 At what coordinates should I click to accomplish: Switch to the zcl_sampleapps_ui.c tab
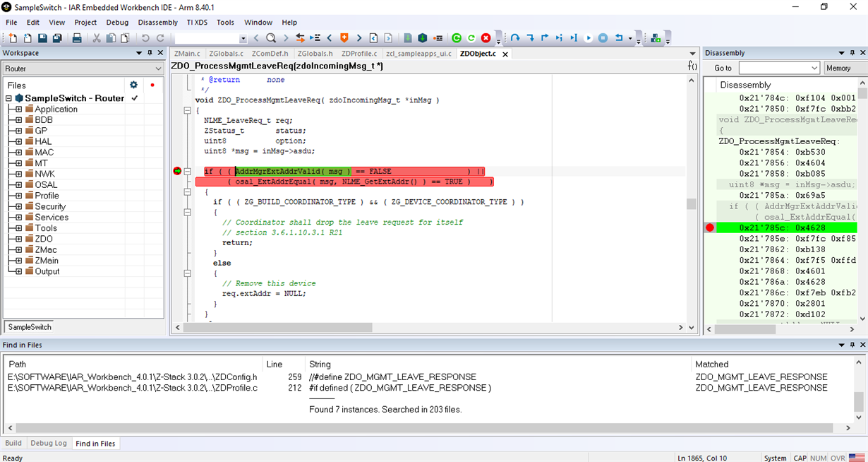click(x=418, y=53)
